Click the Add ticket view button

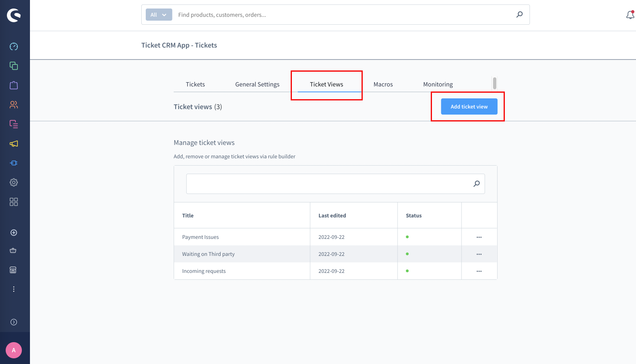(x=469, y=106)
